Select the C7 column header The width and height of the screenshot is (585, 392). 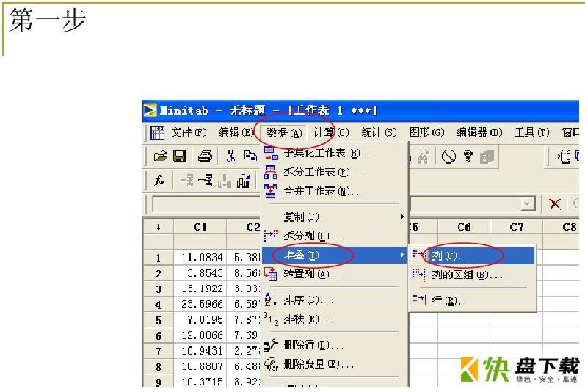[516, 227]
